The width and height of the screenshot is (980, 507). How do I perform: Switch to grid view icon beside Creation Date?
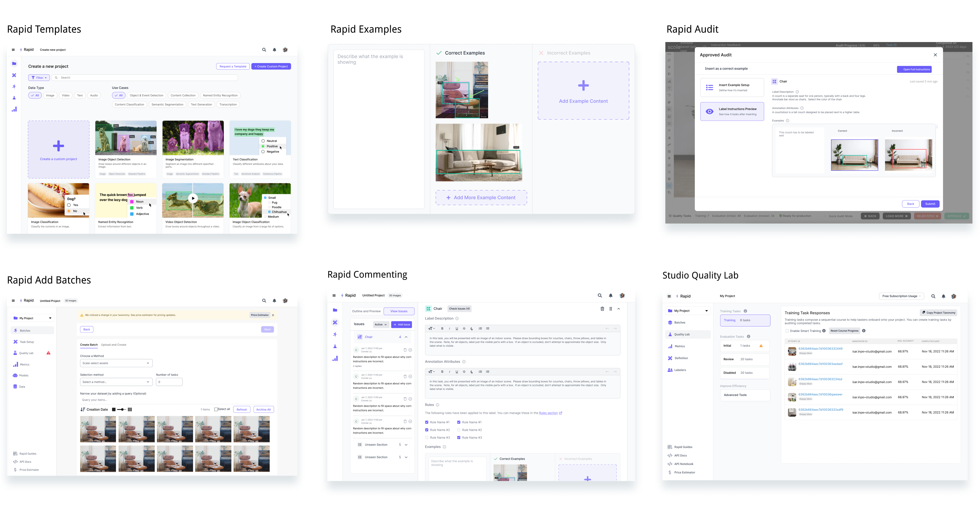tap(130, 410)
